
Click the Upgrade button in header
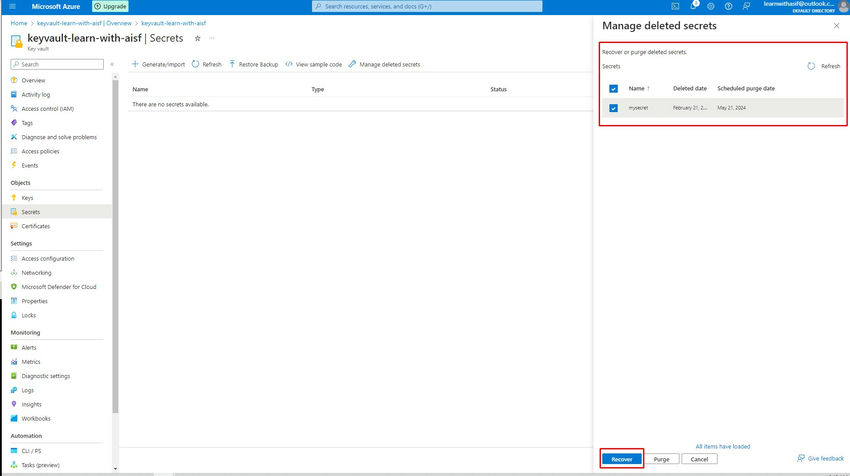coord(110,7)
